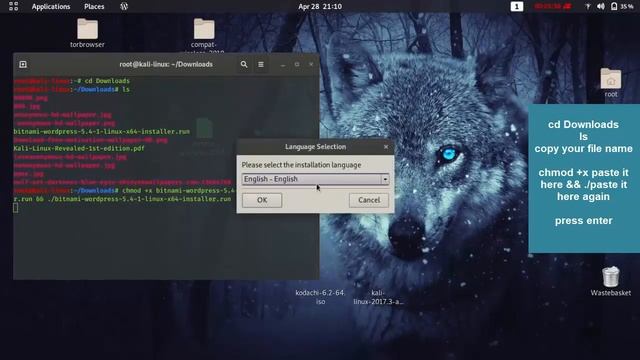Minimize the terminal window
The height and width of the screenshot is (360, 640).
(283, 64)
